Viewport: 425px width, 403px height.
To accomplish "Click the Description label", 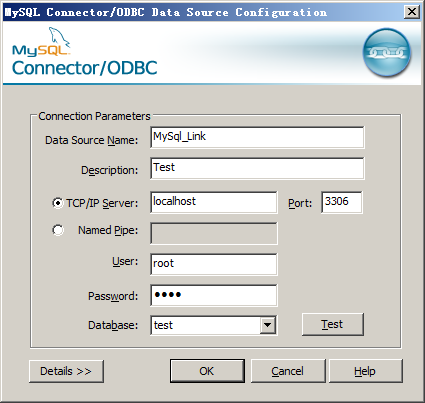I will (109, 170).
